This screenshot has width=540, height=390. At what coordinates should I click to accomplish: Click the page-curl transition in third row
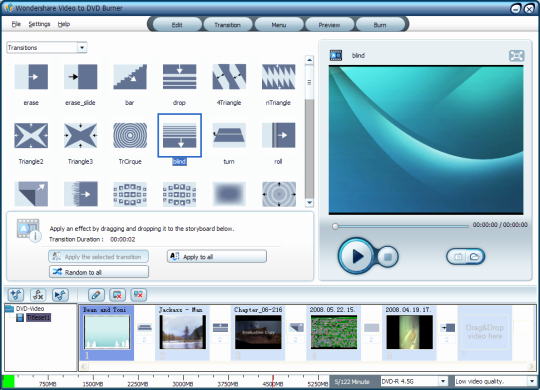coord(31,194)
